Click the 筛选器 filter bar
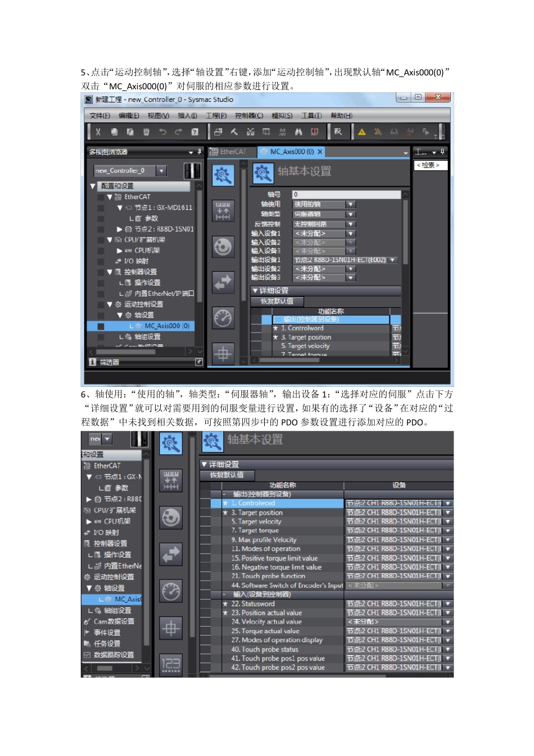Viewport: 534px width, 756px height. point(146,363)
